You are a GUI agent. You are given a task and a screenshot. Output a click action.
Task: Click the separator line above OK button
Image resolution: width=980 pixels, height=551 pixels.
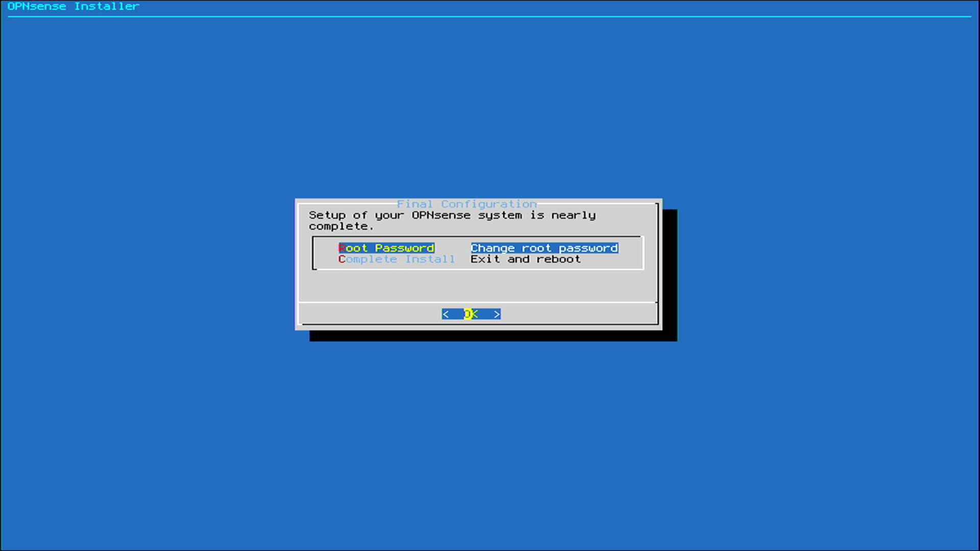pyautogui.click(x=477, y=303)
